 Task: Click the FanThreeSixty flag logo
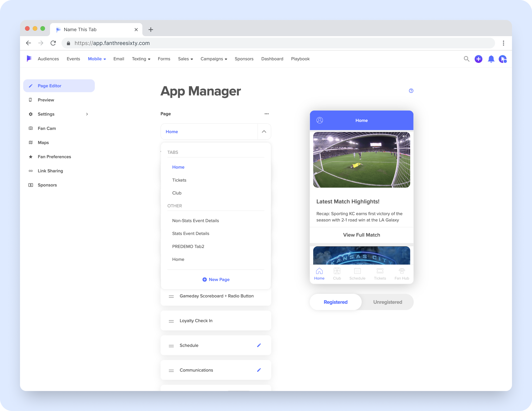click(29, 59)
